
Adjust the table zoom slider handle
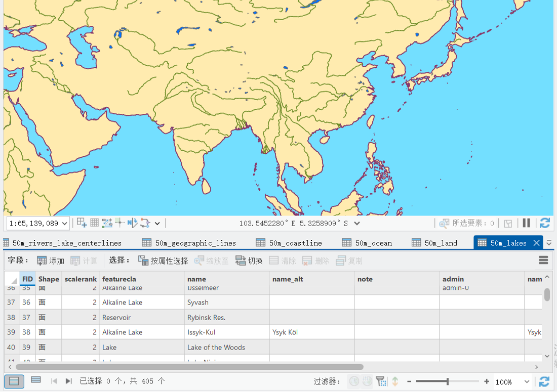(448, 382)
